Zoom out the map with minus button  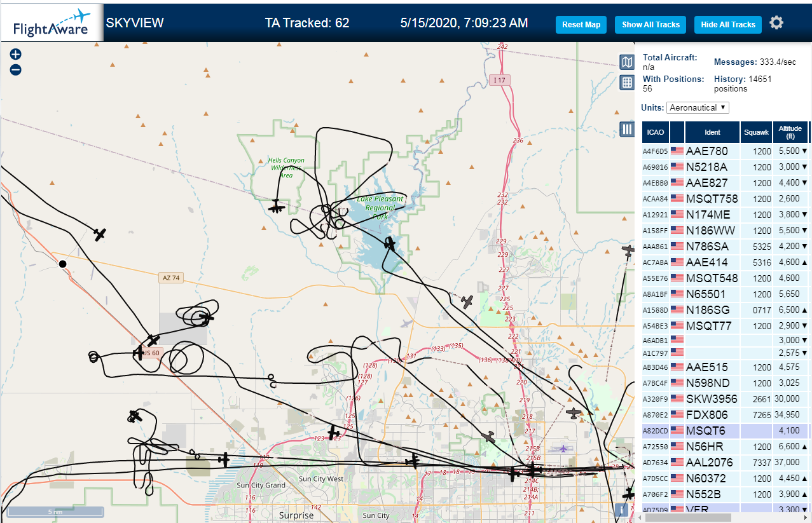[x=16, y=70]
